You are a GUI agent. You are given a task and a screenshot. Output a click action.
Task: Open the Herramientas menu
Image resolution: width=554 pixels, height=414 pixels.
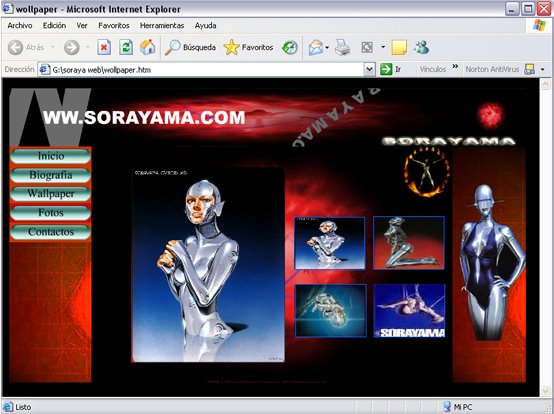[x=162, y=25]
